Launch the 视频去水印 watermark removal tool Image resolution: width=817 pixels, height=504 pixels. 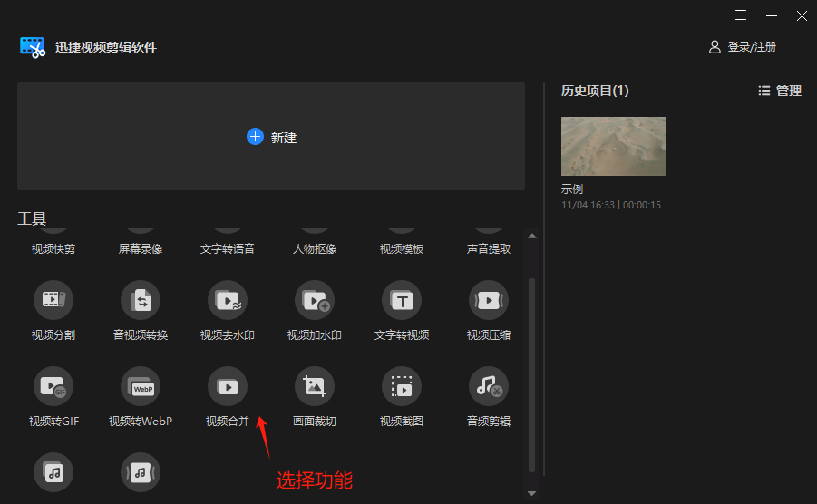(228, 300)
